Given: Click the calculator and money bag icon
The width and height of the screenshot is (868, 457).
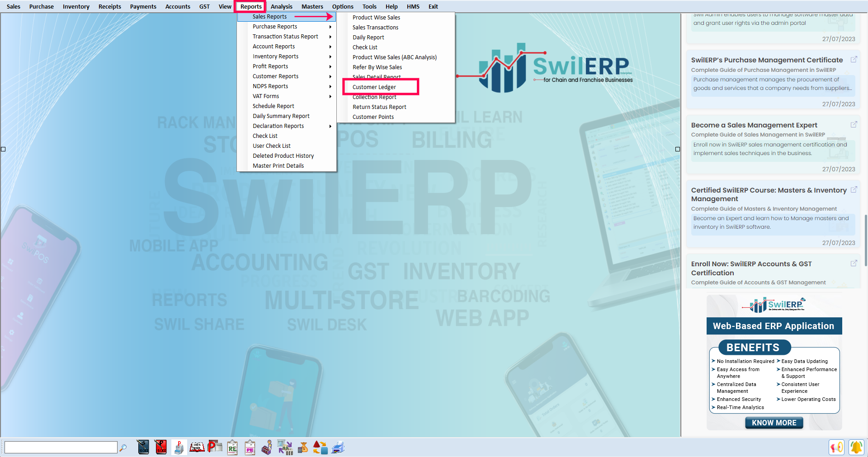Looking at the screenshot, I should pyautogui.click(x=303, y=447).
